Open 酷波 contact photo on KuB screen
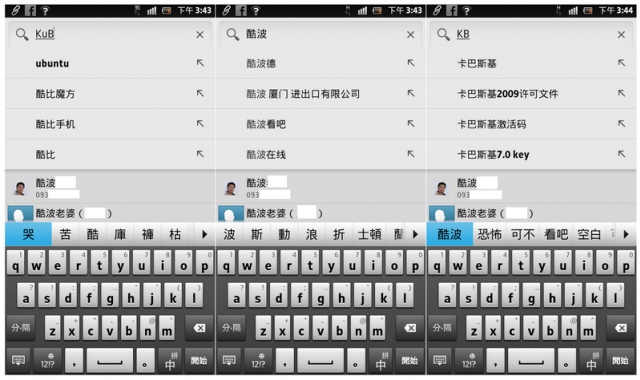The image size is (640, 380). tap(20, 188)
